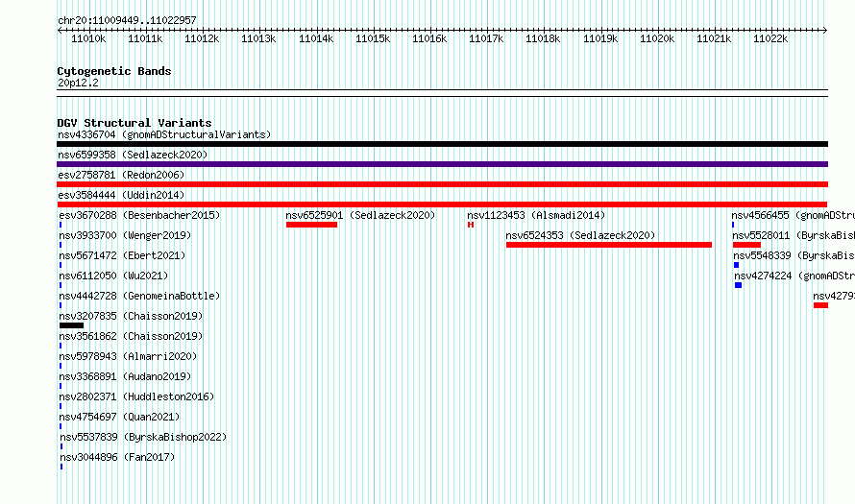Click the nsv4336704 gnomAD variant label

pyautogui.click(x=164, y=134)
